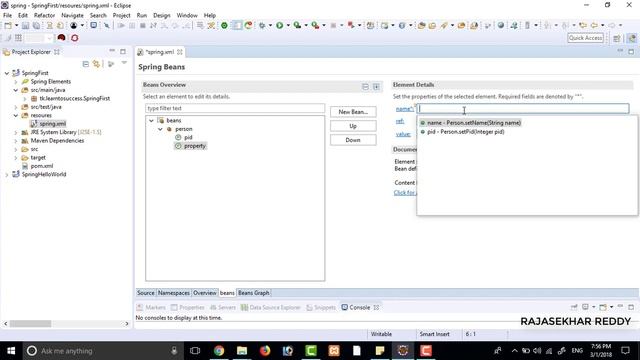Click the Save All icon in toolbar

[36, 25]
